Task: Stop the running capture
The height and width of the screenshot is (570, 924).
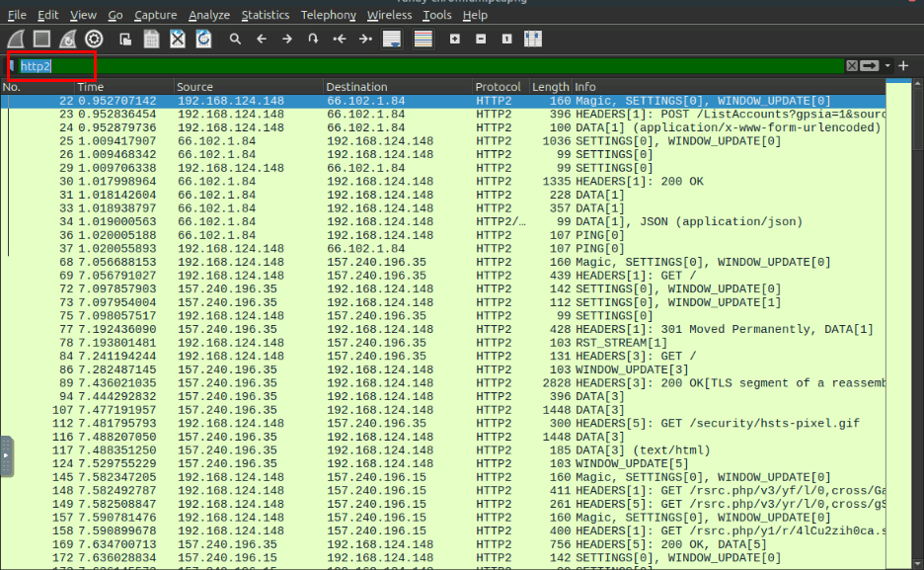Action: coord(41,39)
